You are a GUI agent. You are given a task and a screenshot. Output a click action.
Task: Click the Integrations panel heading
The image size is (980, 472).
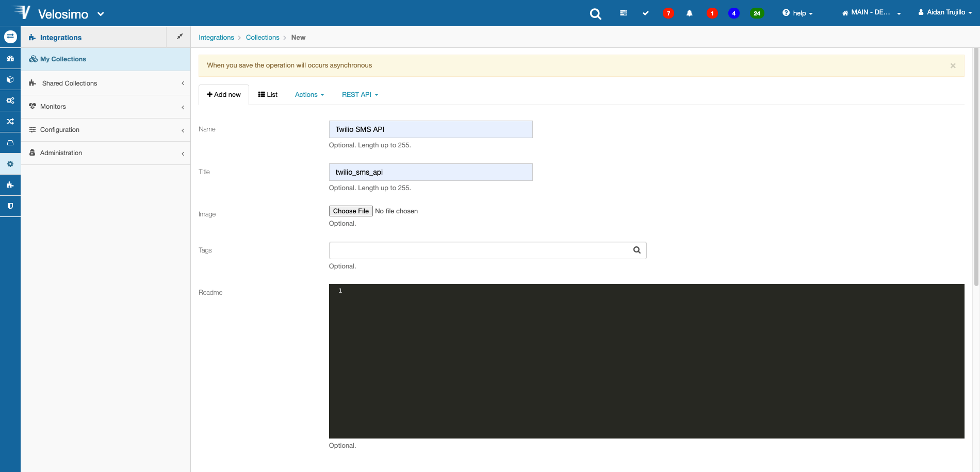(x=61, y=38)
